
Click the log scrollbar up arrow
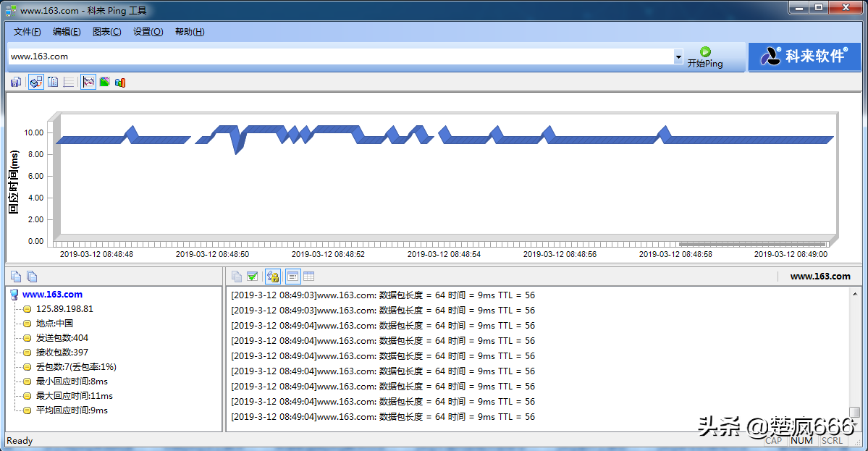point(855,294)
